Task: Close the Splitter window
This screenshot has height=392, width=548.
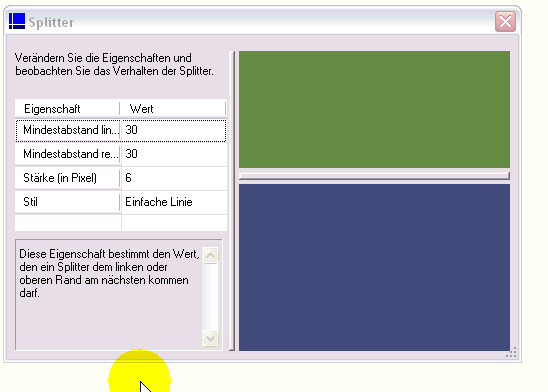Action: pyautogui.click(x=505, y=22)
